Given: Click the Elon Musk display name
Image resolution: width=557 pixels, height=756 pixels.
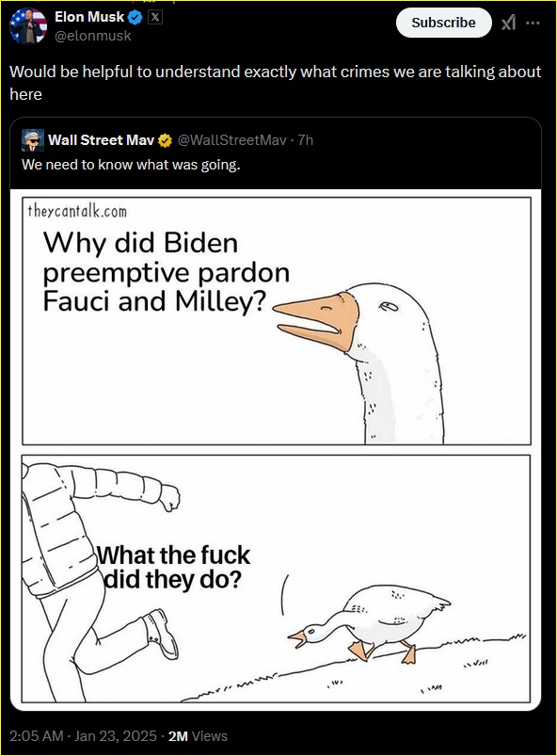Looking at the screenshot, I should click(89, 17).
